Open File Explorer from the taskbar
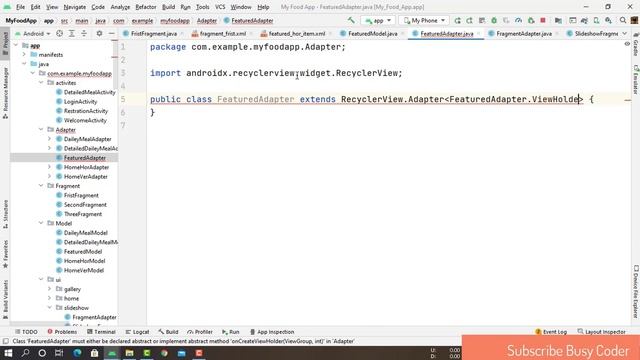The height and width of the screenshot is (360, 640). click(x=129, y=353)
